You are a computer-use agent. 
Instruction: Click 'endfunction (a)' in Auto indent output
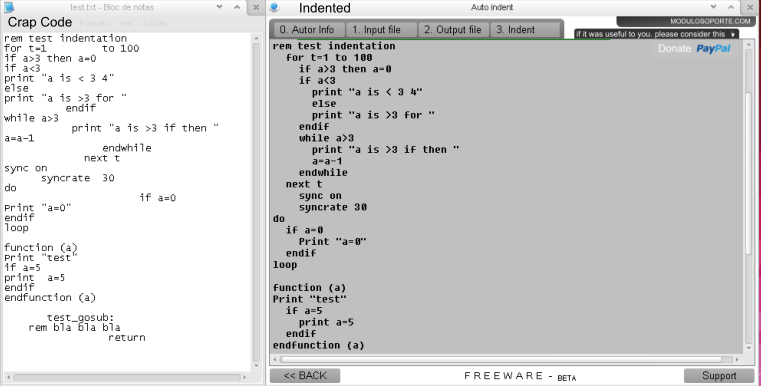coord(318,345)
